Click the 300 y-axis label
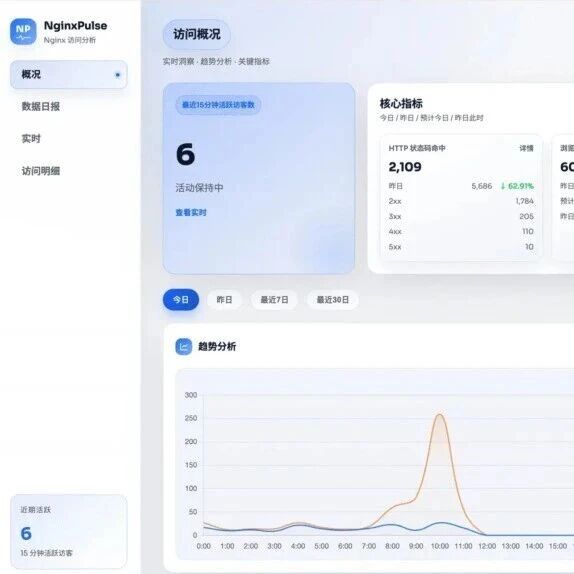The height and width of the screenshot is (574, 574). [191, 395]
